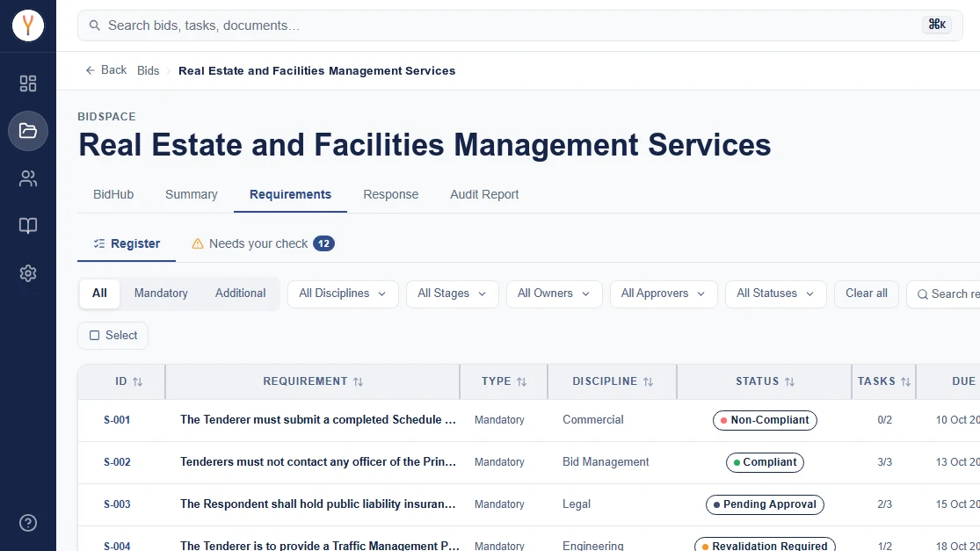This screenshot has height=551, width=980.
Task: Go to Bids breadcrumb link
Action: 149,70
